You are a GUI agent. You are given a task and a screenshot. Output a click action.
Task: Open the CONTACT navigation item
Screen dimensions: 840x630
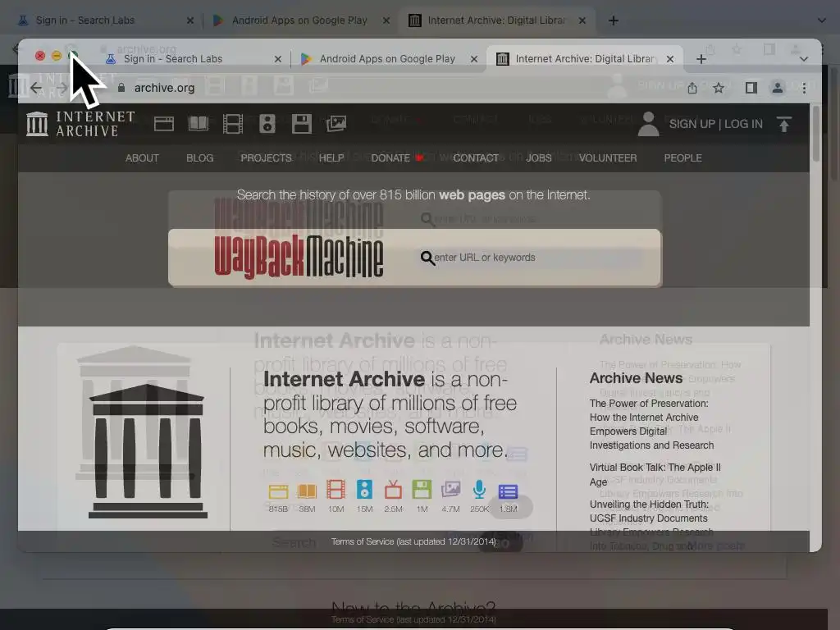[476, 158]
